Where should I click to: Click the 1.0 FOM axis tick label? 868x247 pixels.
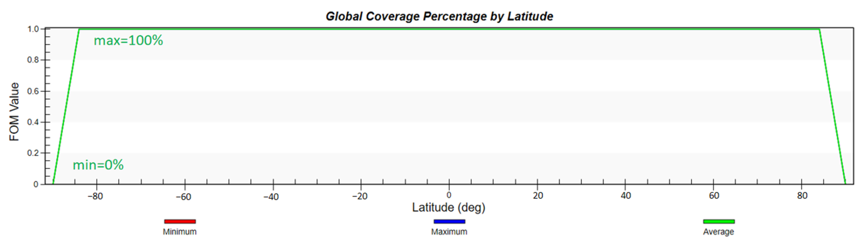[x=33, y=29]
